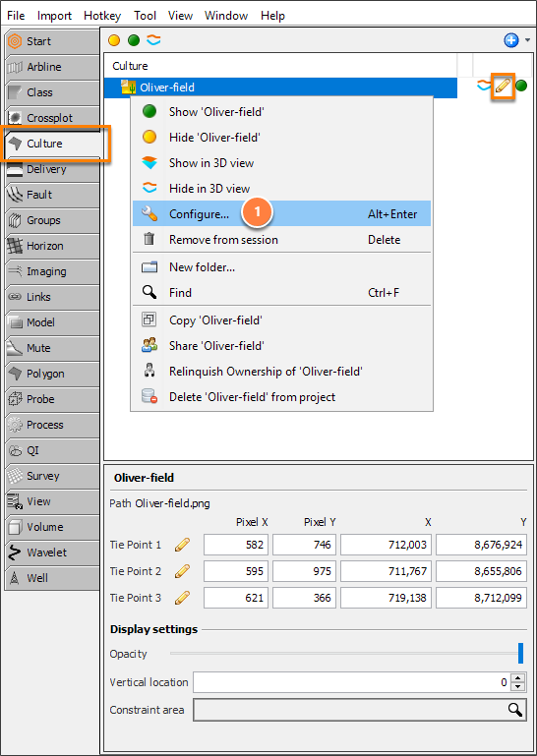Image resolution: width=537 pixels, height=756 pixels.
Task: Click the yellow hide-all circle in toolbar
Action: point(114,40)
